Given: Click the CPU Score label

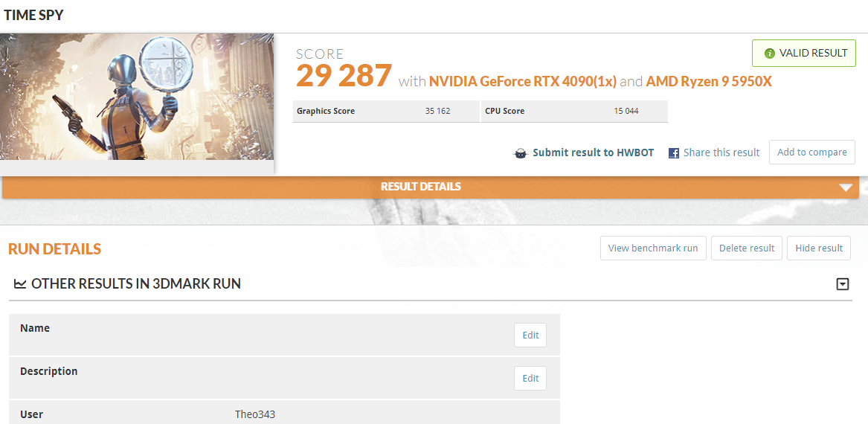Looking at the screenshot, I should point(505,111).
